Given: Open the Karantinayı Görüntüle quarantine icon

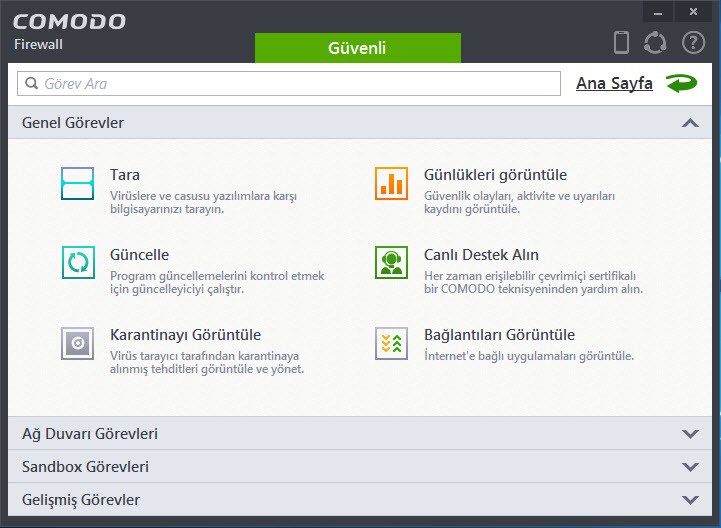Looking at the screenshot, I should (77, 343).
